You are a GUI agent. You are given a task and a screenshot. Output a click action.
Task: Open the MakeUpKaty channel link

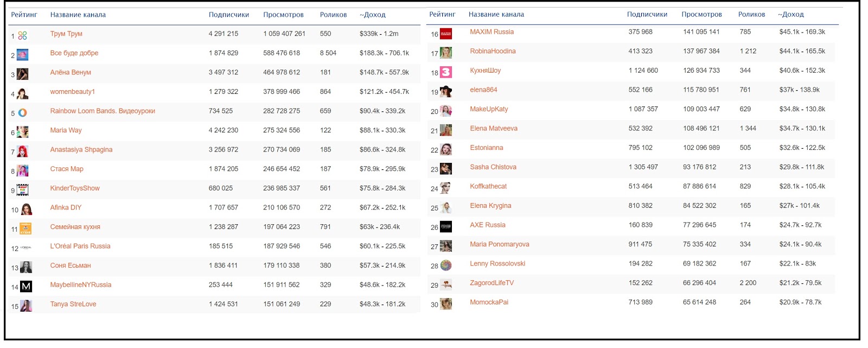click(489, 109)
